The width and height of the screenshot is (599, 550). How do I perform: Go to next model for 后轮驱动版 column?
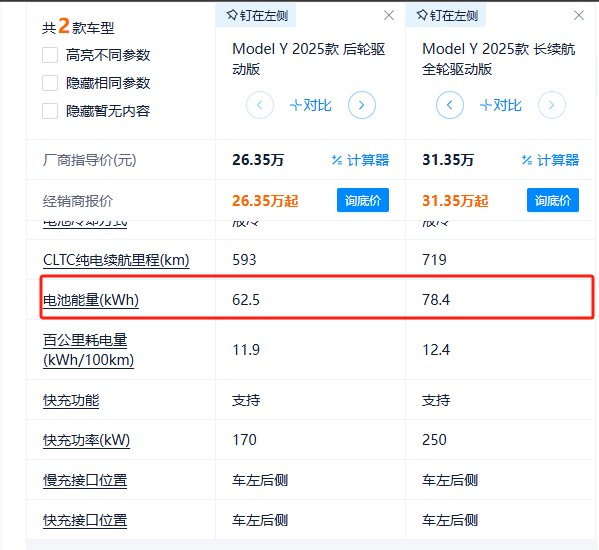(362, 105)
